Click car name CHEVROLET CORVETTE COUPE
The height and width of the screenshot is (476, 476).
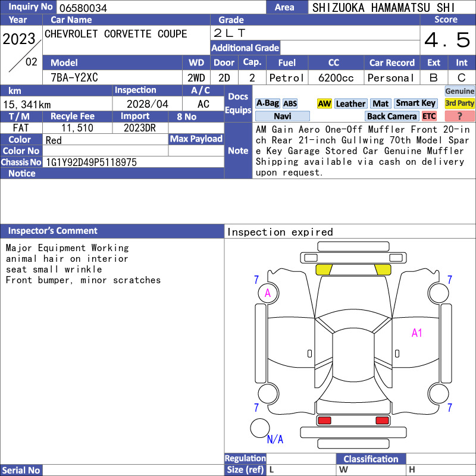[x=115, y=34]
